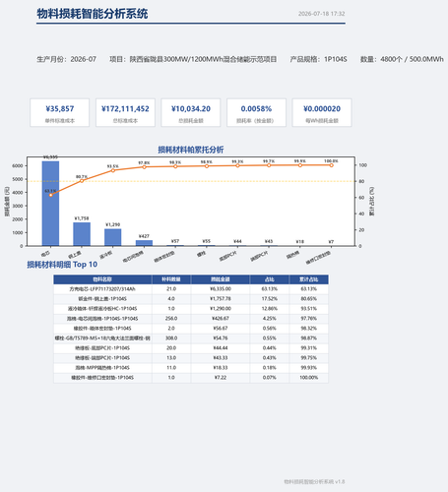Viewport: 448px width, 492px height.
Task: Click the 产品规格 1P104S label
Action: tap(318, 59)
